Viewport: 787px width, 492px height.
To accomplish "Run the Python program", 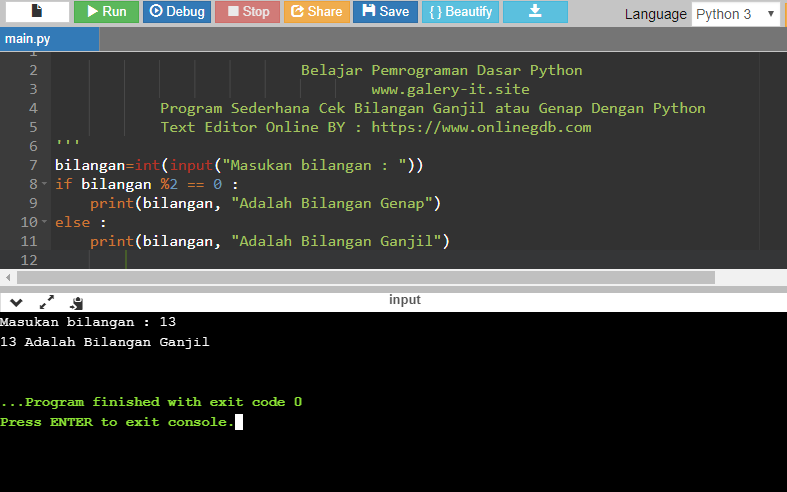I will tap(106, 12).
